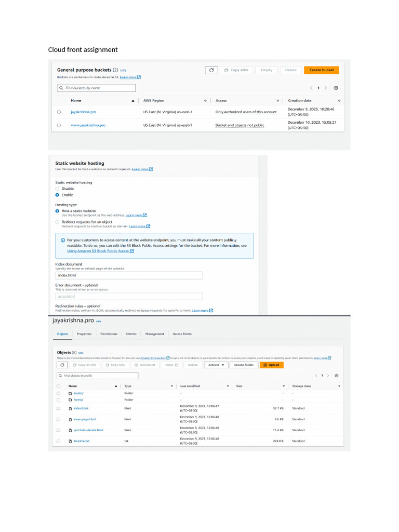This screenshot has height=532, width=399.
Task: Choose Redirect requests for an object
Action: point(57,222)
